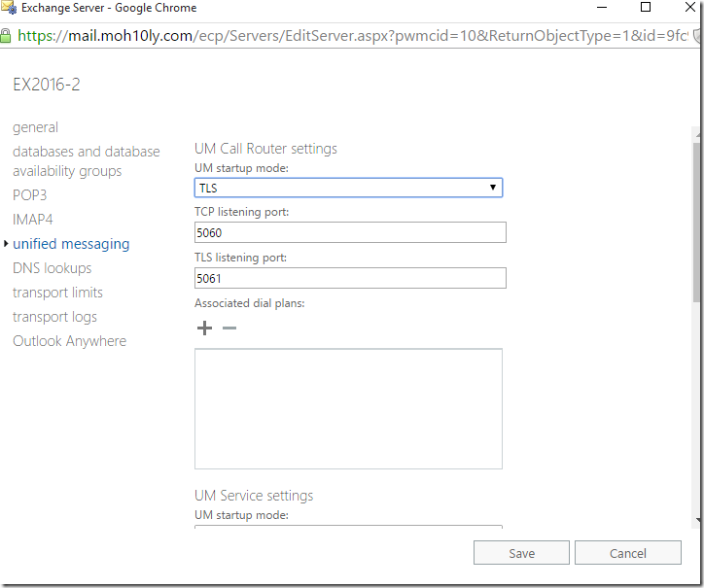Click the vertical scrollbar thumb
The height and width of the screenshot is (588, 704).
click(x=696, y=223)
